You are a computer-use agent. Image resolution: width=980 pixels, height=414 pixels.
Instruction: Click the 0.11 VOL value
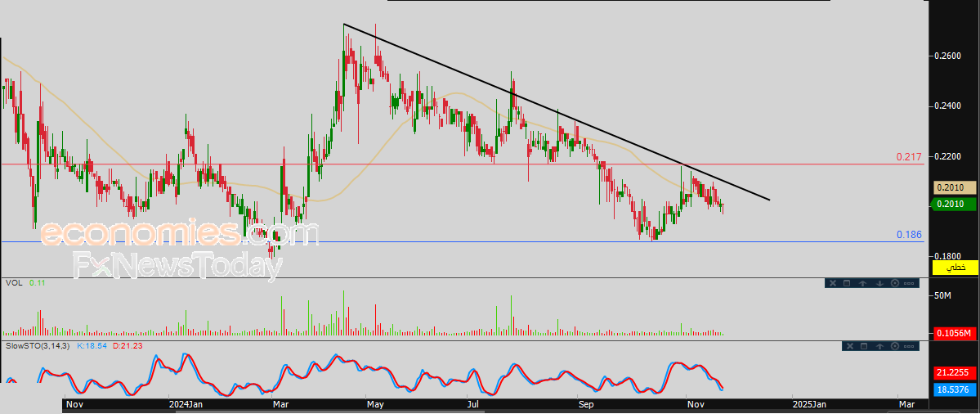click(x=38, y=282)
